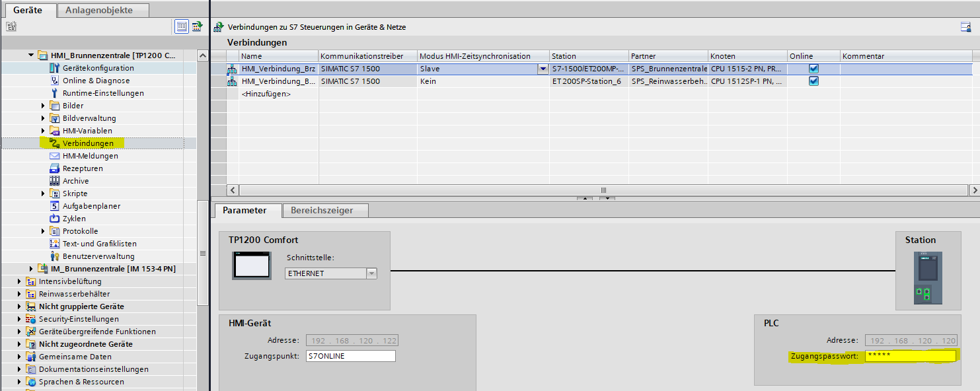The height and width of the screenshot is (391, 980).
Task: Open the Rezepturen item
Action: pos(83,168)
